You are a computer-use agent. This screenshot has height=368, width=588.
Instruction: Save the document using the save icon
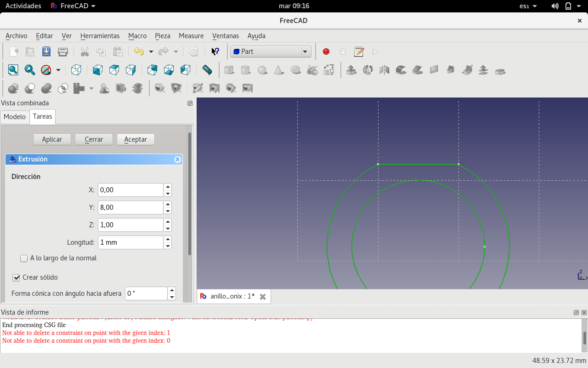(x=46, y=52)
